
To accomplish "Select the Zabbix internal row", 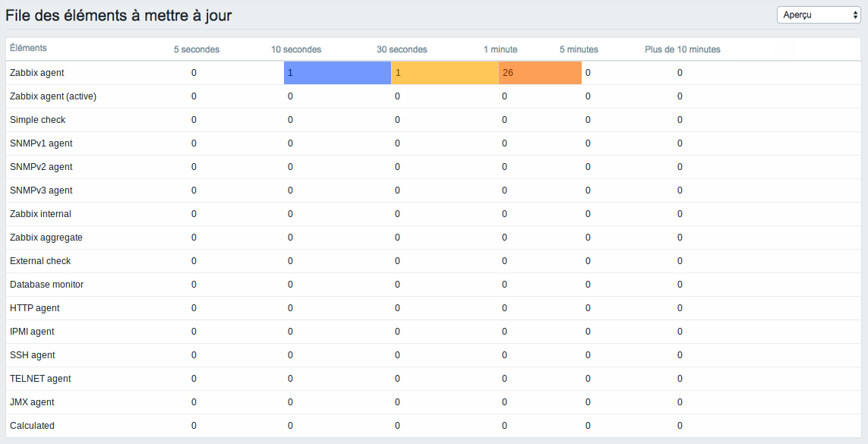I will (x=434, y=214).
